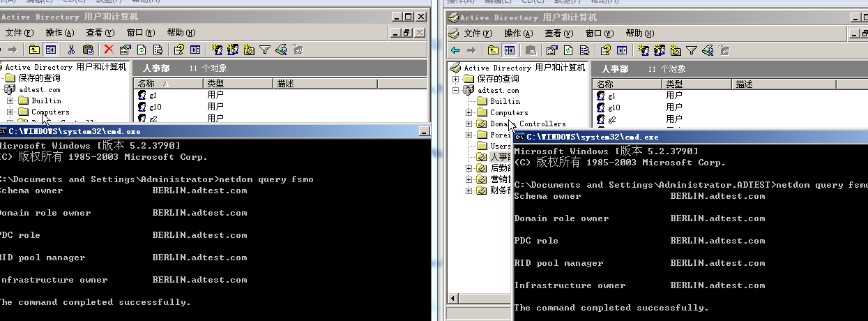868x321 pixels.
Task: Open 窗口(W) menu in right window
Action: point(599,33)
